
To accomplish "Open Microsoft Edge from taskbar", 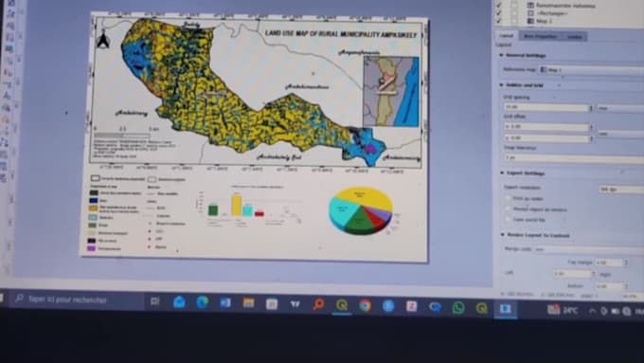I will (202, 302).
